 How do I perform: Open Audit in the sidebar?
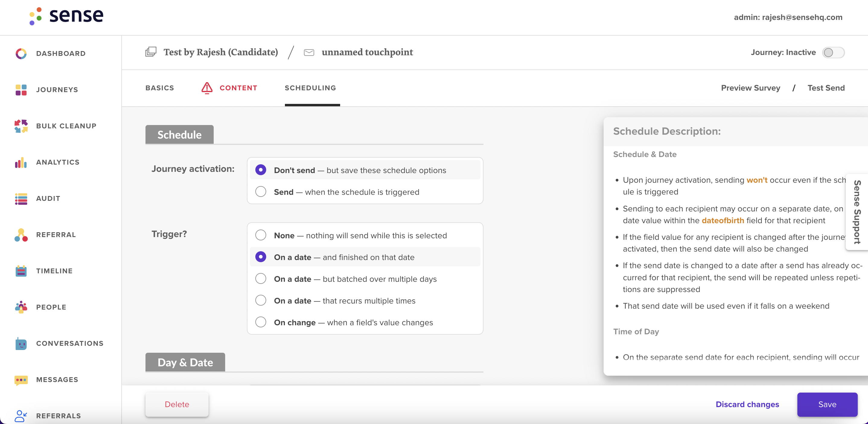pyautogui.click(x=48, y=198)
